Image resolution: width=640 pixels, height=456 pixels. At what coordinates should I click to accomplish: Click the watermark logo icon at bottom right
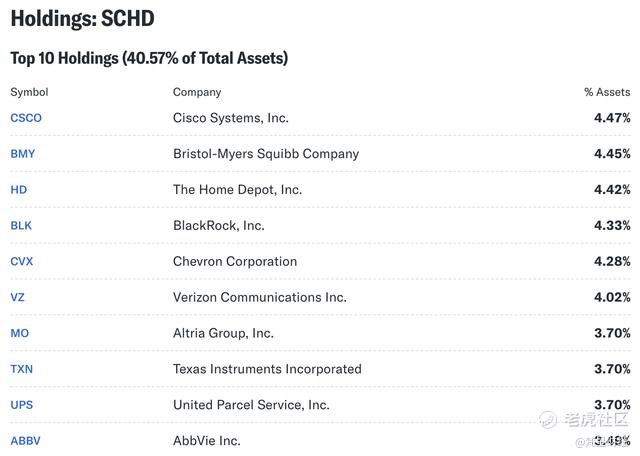pos(548,418)
